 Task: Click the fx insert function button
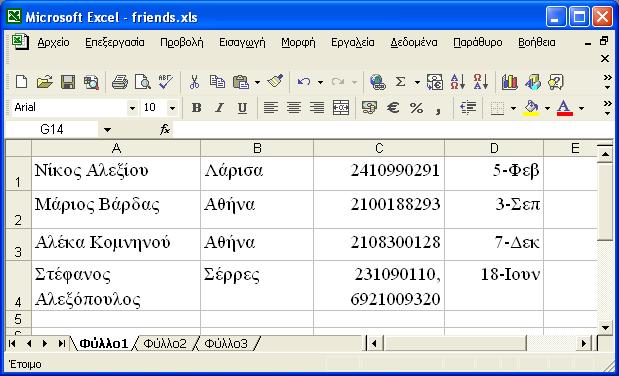[165, 129]
